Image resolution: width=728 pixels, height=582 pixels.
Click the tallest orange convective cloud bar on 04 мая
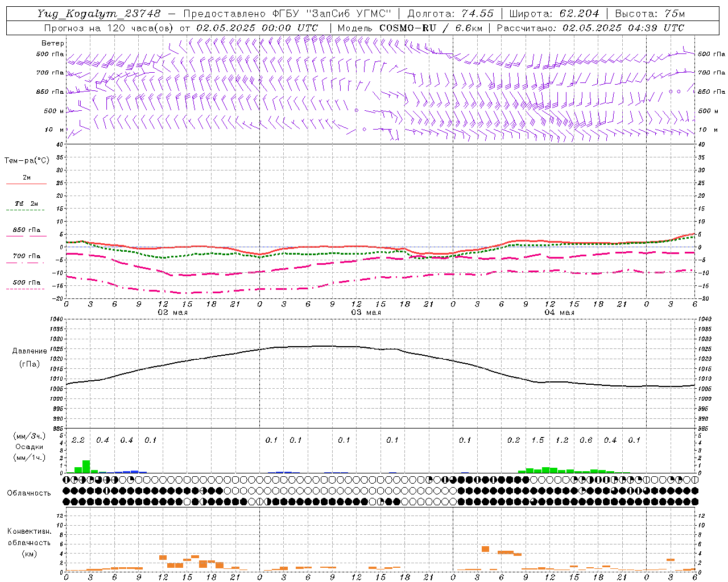tap(485, 549)
